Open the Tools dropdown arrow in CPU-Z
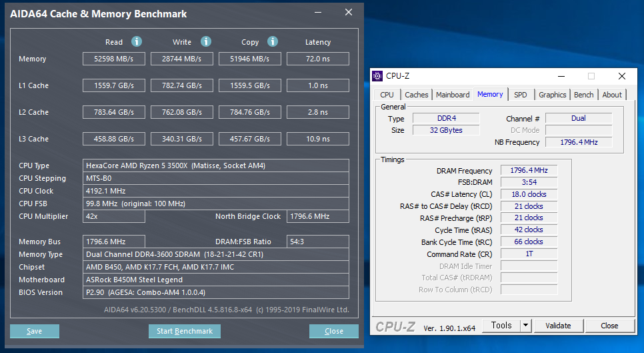The height and width of the screenshot is (353, 644). pos(525,326)
